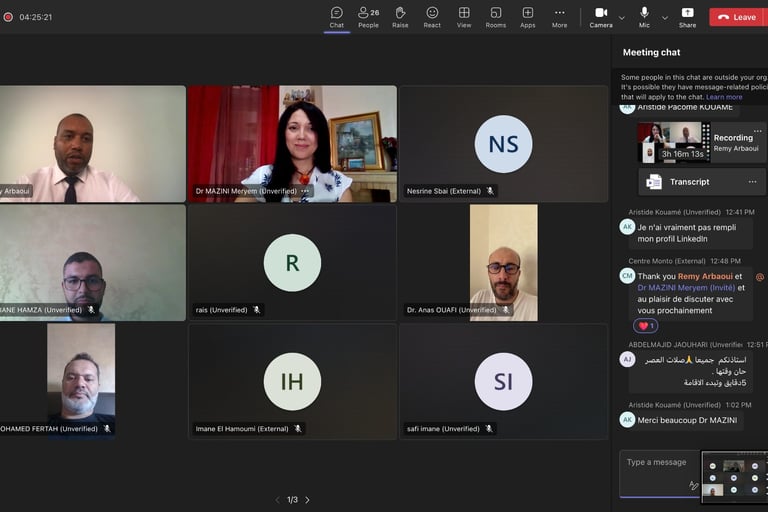Click the Dr. Anas OUAFI video tile
The width and height of the screenshot is (768, 512).
click(504, 263)
